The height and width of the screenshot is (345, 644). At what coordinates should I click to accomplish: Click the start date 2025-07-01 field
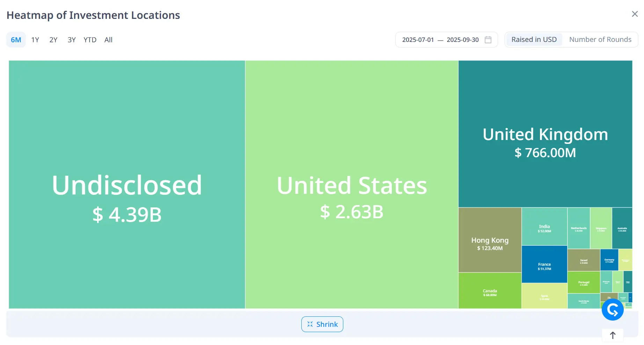click(x=418, y=40)
